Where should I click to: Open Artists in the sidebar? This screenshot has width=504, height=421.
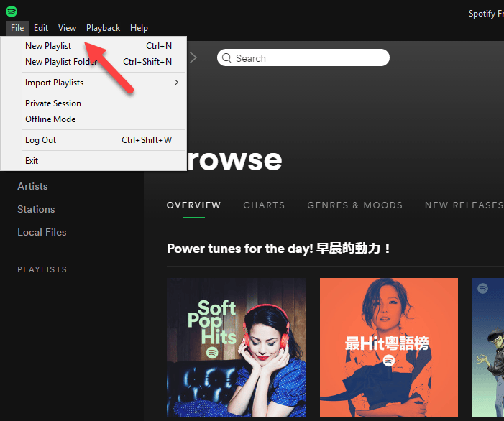[32, 186]
